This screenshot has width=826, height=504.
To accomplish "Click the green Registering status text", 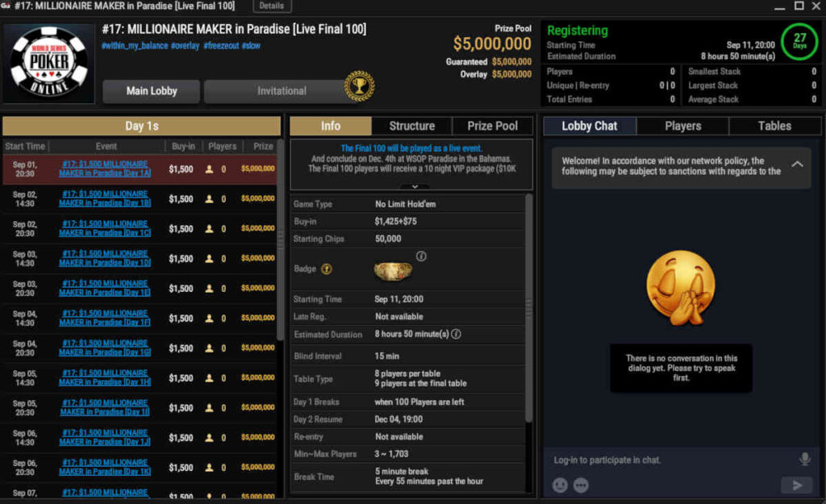I will click(x=578, y=31).
